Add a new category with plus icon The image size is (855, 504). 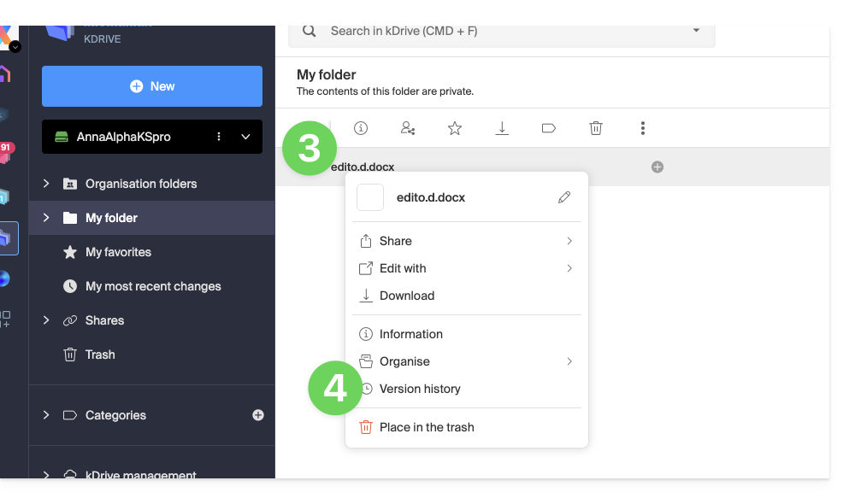258,415
